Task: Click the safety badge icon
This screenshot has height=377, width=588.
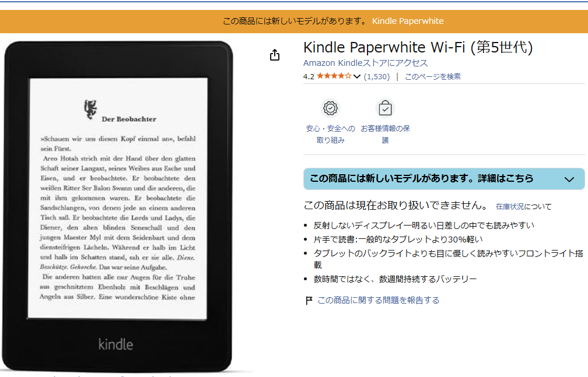Action: point(330,108)
